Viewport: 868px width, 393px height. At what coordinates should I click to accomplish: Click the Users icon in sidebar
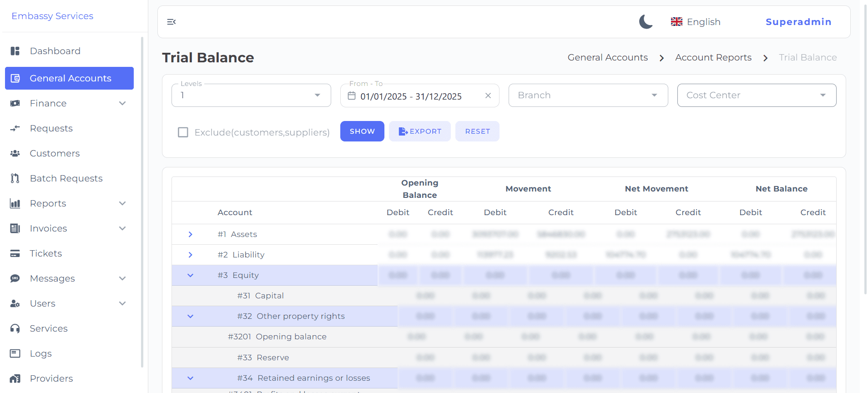15,303
